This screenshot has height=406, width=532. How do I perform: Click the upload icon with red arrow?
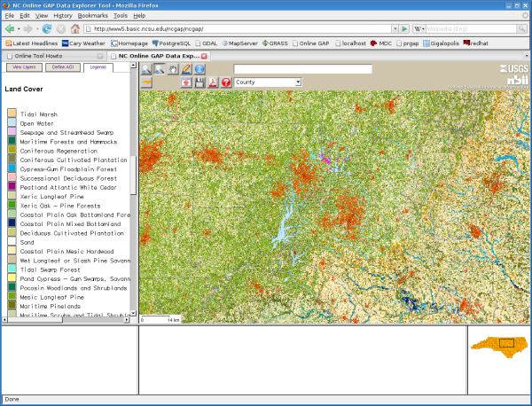click(x=186, y=82)
